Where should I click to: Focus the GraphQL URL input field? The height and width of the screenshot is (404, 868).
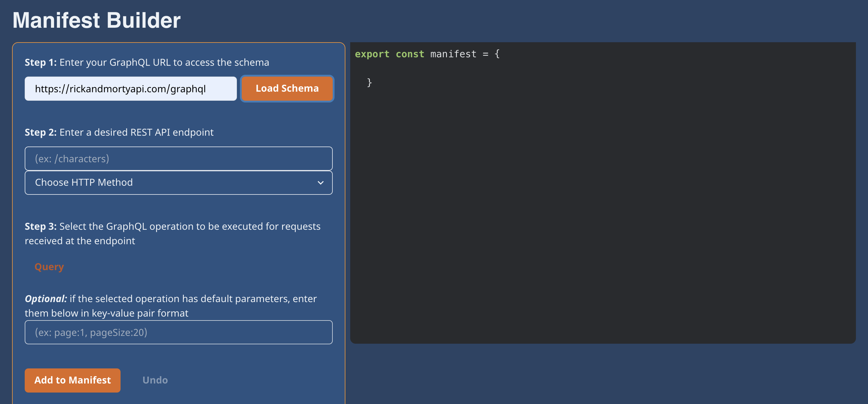coord(131,89)
